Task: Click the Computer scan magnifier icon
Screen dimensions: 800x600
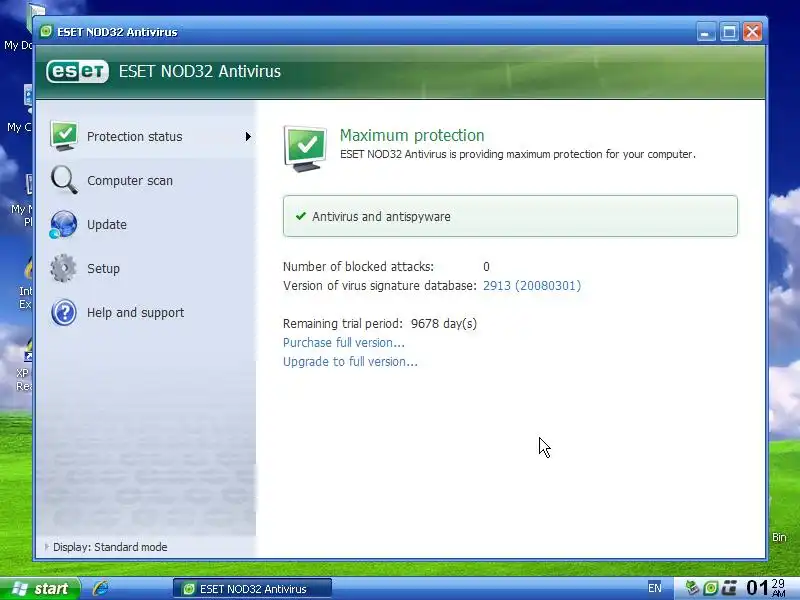Action: 64,180
